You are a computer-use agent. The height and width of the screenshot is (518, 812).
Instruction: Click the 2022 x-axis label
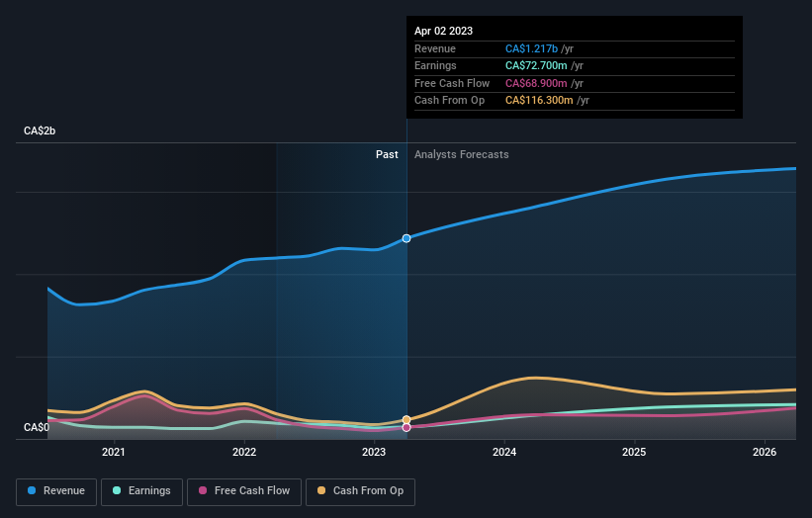[244, 452]
